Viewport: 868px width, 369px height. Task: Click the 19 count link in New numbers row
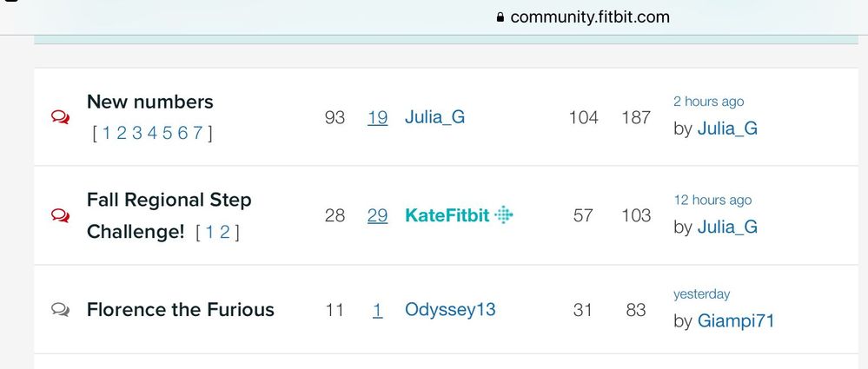[x=378, y=117]
